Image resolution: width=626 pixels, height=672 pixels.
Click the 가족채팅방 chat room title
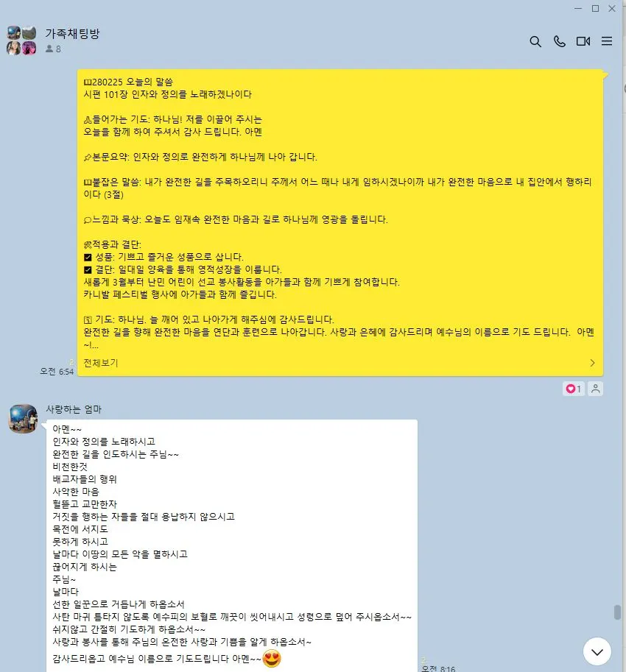[x=72, y=34]
